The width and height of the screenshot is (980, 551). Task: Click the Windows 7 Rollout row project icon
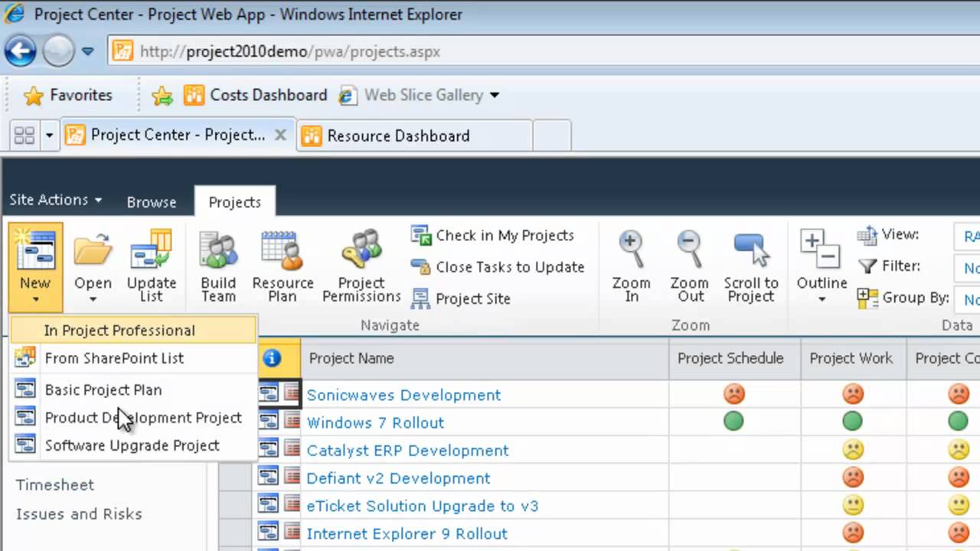[268, 422]
